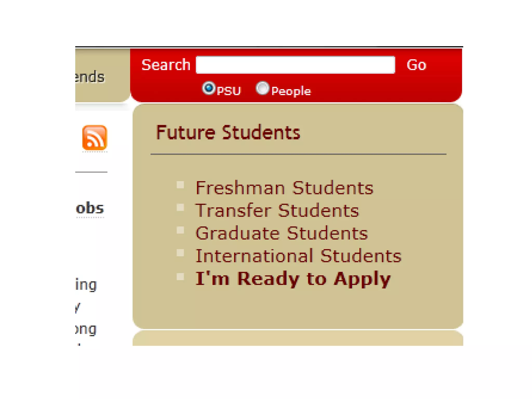Click the bullet beside Transfer Students
The image size is (532, 399).
[180, 207]
